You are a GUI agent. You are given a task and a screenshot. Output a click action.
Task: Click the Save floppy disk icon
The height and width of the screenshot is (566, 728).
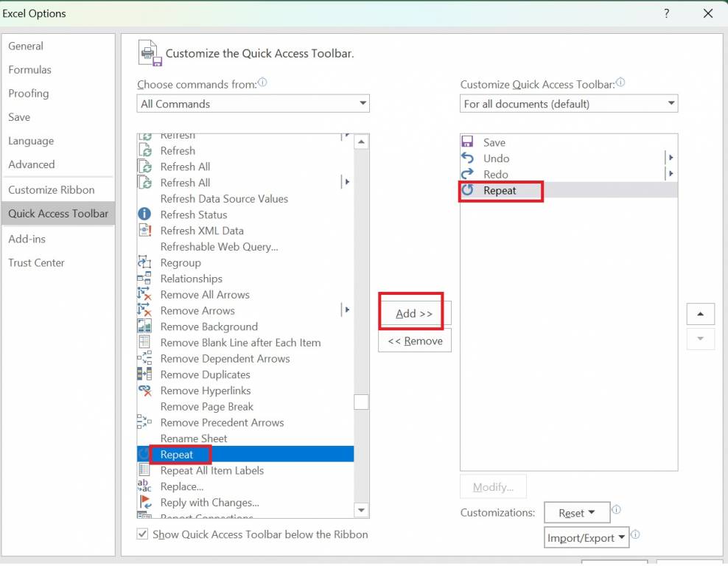point(467,142)
